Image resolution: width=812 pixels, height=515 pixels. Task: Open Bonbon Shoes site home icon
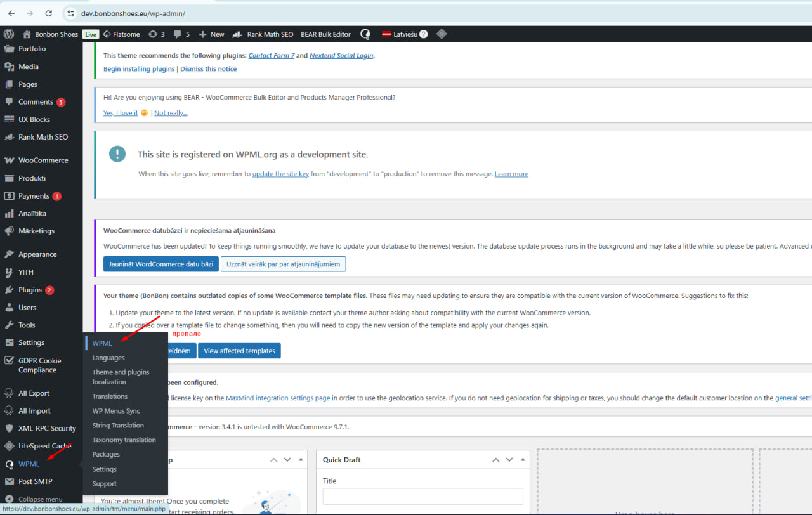(x=27, y=34)
